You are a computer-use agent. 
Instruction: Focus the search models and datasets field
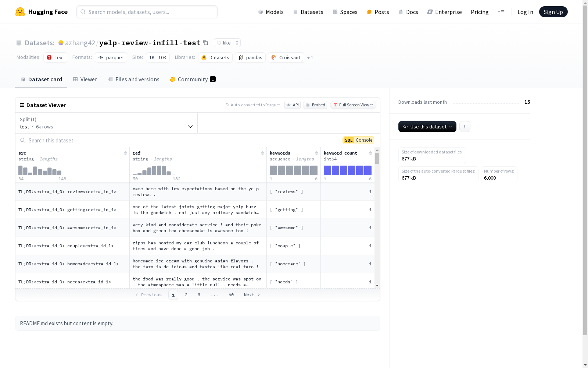click(147, 12)
